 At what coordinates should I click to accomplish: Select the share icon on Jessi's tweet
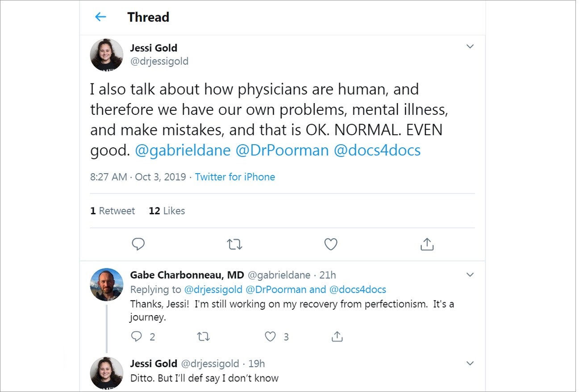(x=427, y=244)
